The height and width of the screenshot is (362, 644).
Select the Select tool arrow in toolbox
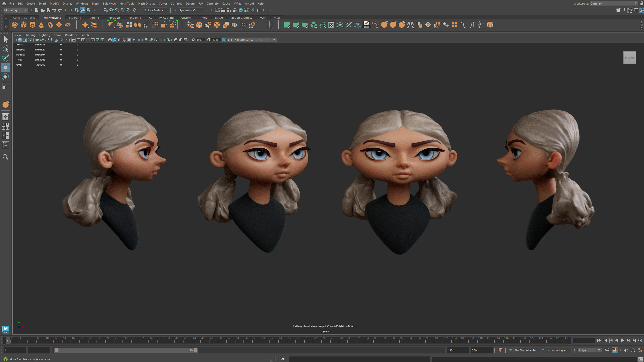click(6, 39)
